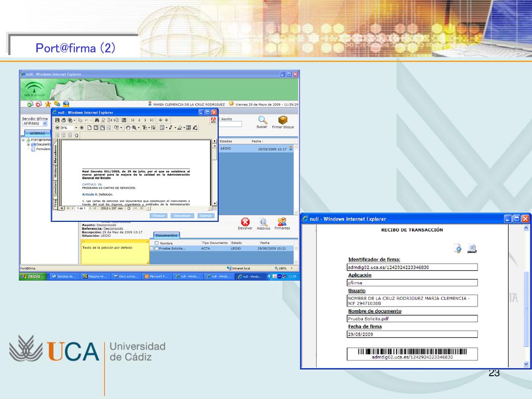Click the zoom-out minus icon beside 91%

tap(57, 128)
